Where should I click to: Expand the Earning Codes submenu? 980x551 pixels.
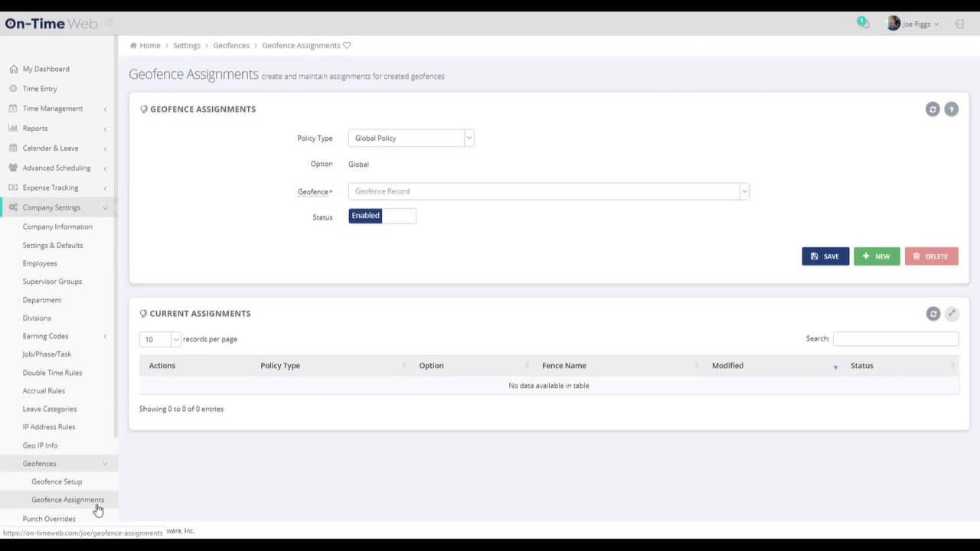coord(58,336)
